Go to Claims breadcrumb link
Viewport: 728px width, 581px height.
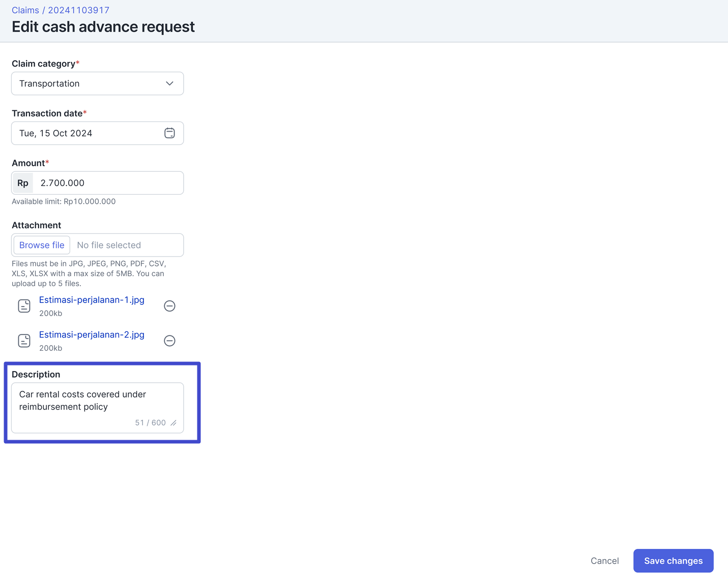pyautogui.click(x=25, y=10)
